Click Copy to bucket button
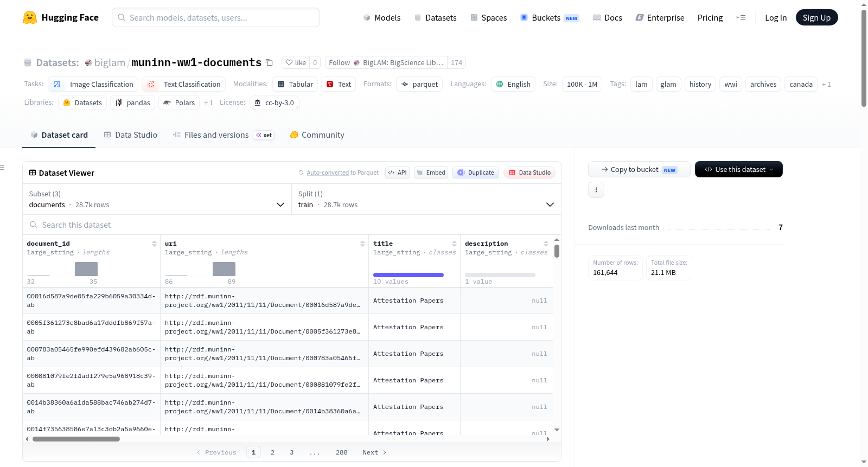The height and width of the screenshot is (467, 868). (639, 169)
